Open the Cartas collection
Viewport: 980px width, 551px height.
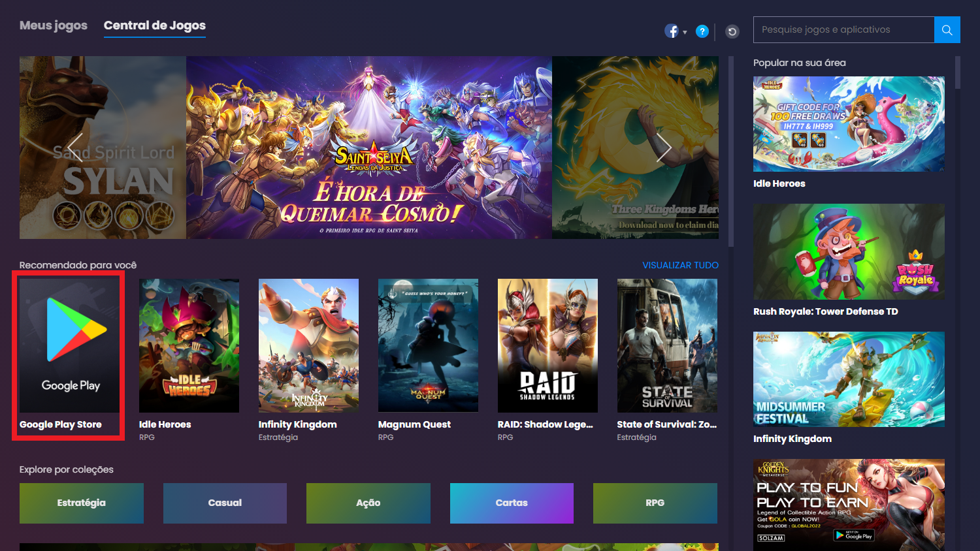(x=511, y=503)
